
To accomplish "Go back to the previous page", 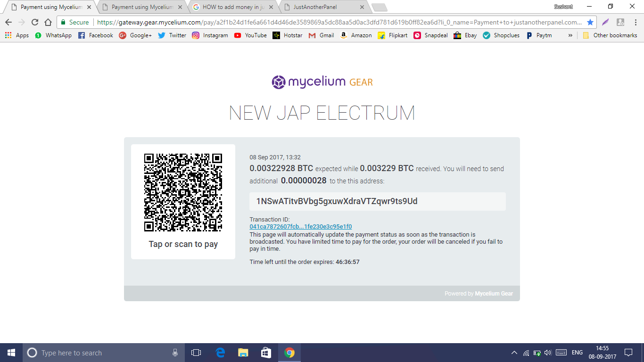I will tap(8, 22).
